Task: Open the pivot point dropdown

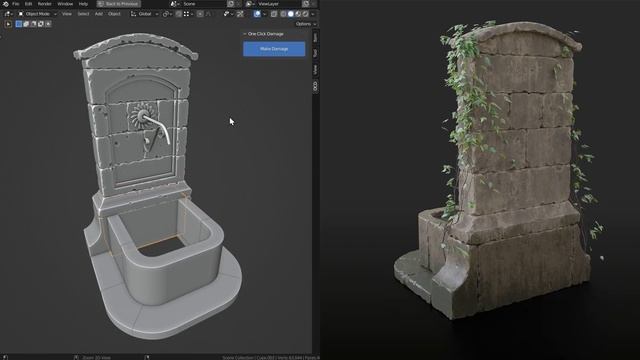Action: (x=167, y=14)
